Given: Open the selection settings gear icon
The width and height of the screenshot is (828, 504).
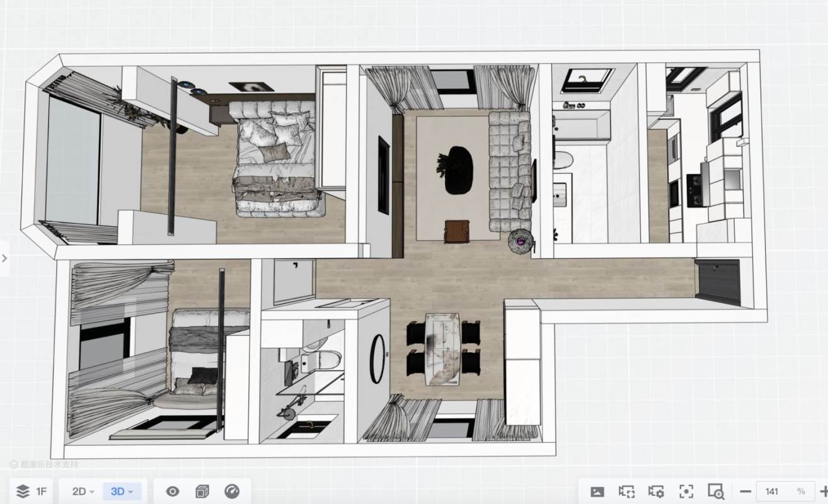Looking at the screenshot, I should (656, 491).
